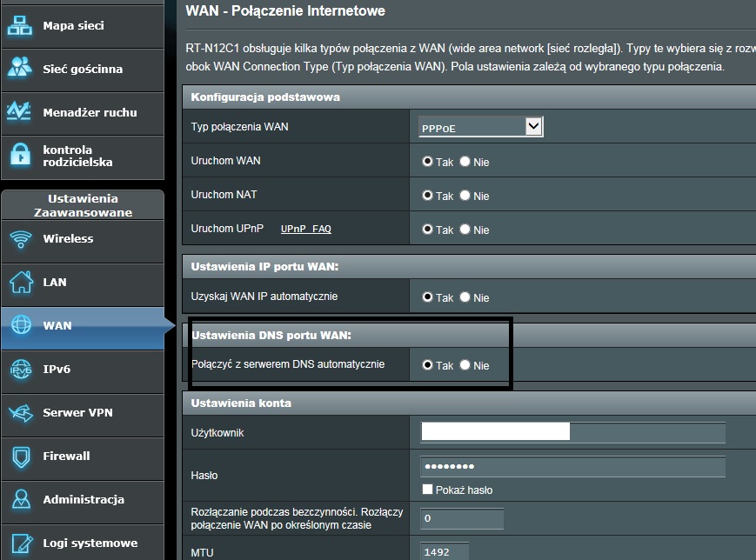Click the LAN house icon

click(x=21, y=282)
